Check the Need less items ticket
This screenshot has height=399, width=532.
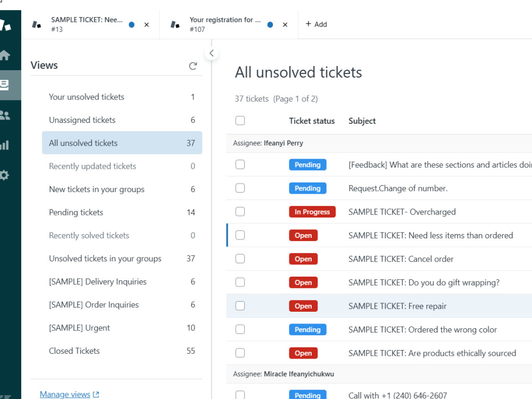click(x=240, y=235)
